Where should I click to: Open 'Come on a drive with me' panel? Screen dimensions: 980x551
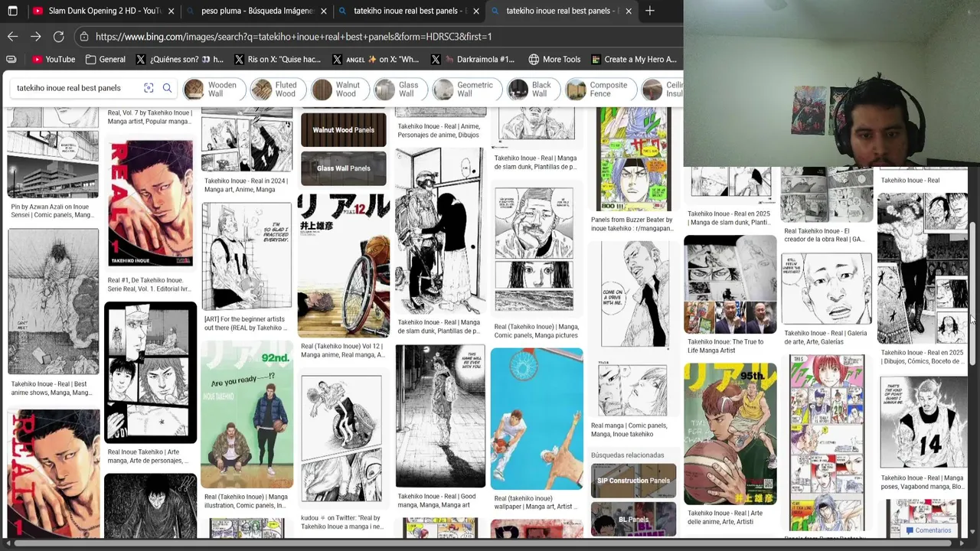[x=632, y=295]
